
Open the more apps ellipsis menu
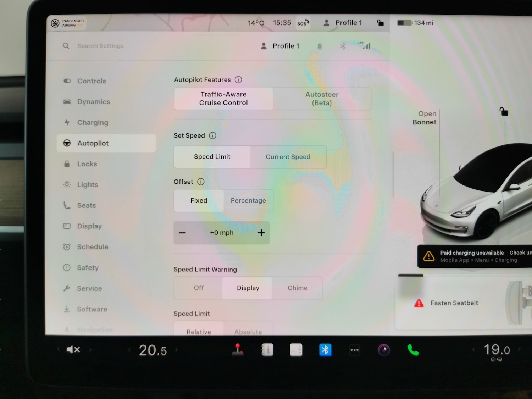(x=354, y=350)
